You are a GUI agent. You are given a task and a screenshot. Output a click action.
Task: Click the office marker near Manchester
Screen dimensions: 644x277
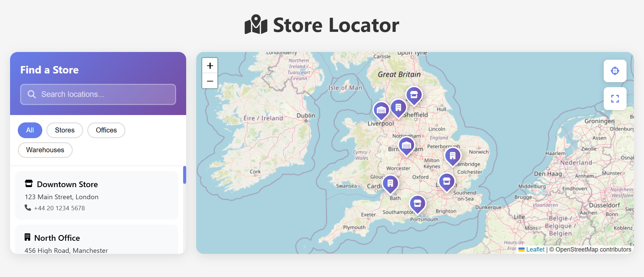[398, 108]
